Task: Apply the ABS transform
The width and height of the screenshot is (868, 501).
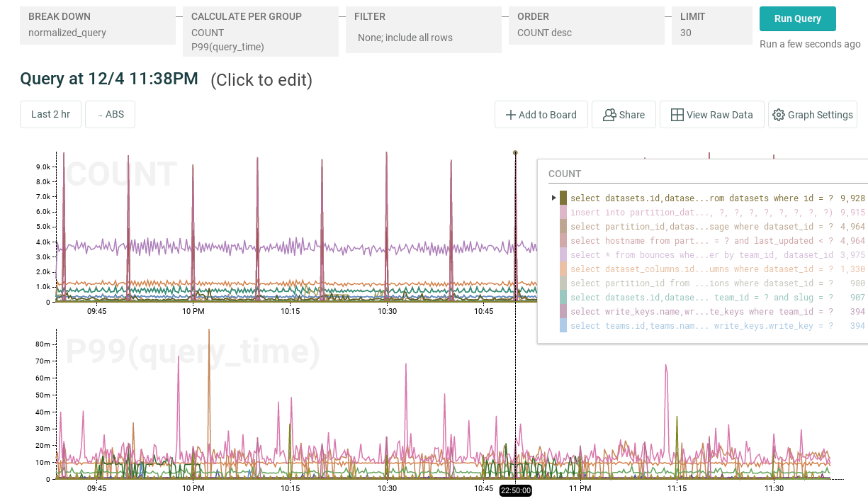Action: (x=110, y=114)
